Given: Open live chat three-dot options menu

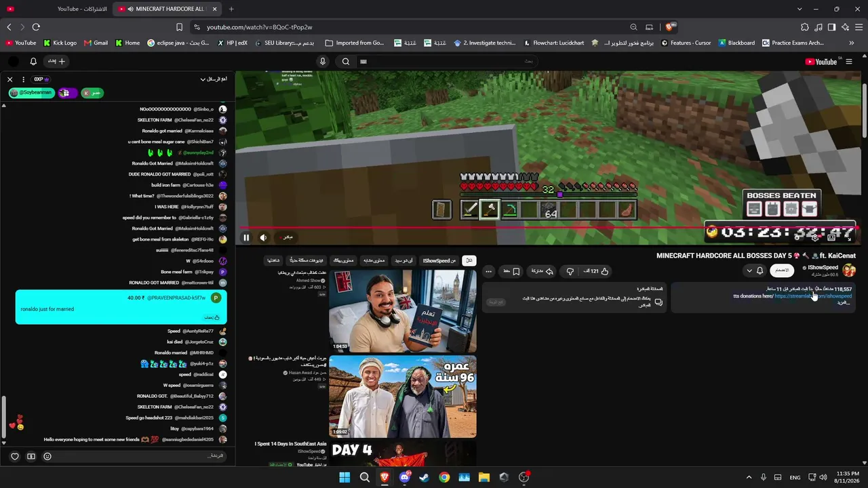Looking at the screenshot, I should [x=24, y=79].
